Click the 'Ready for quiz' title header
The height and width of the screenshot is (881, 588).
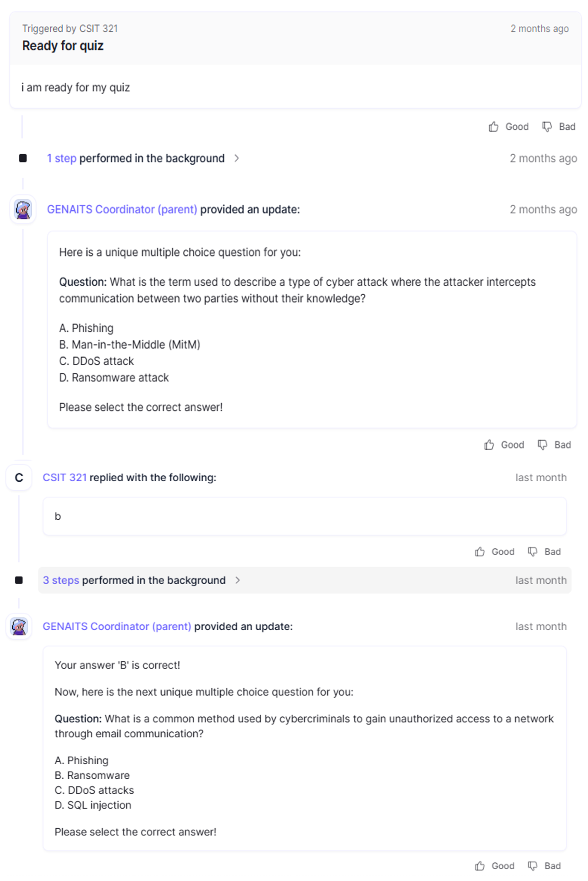tap(63, 46)
